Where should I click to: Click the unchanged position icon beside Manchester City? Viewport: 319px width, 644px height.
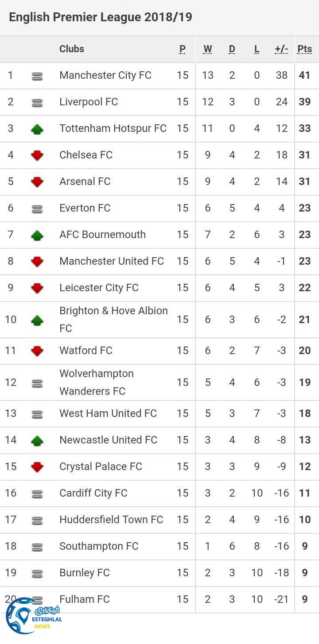click(37, 76)
